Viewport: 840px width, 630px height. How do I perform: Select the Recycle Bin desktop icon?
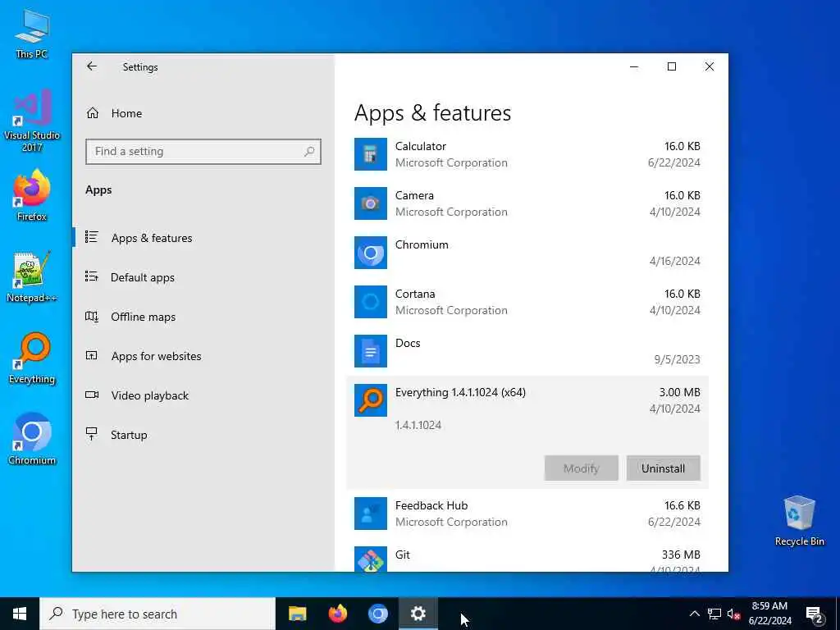[x=799, y=521]
